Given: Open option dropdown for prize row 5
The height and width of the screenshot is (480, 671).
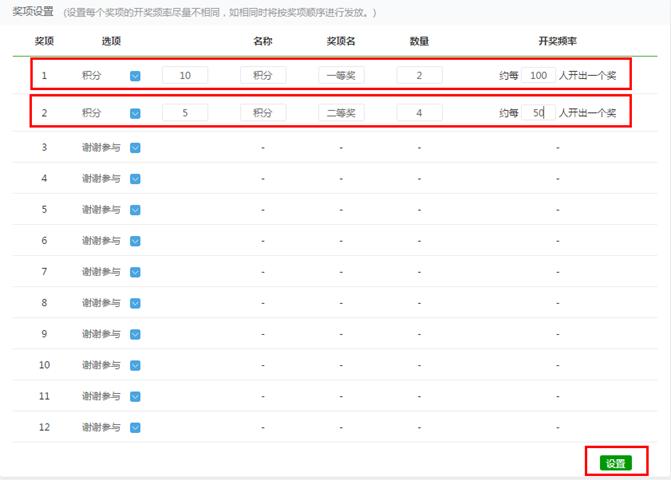Looking at the screenshot, I should (135, 210).
